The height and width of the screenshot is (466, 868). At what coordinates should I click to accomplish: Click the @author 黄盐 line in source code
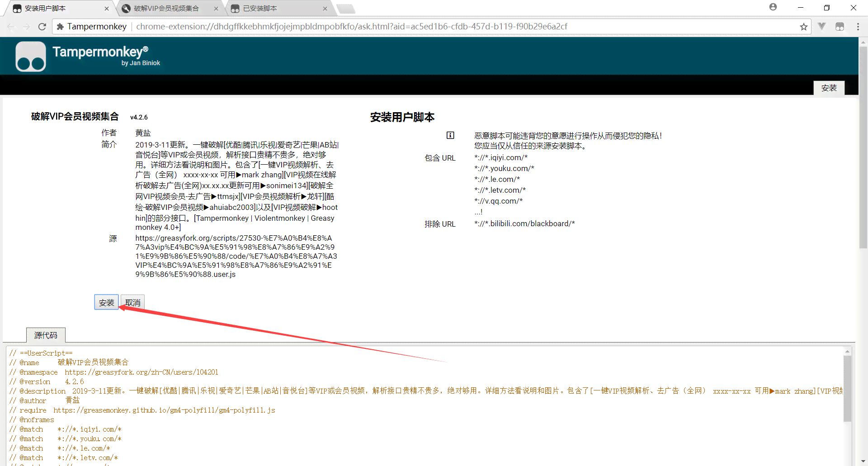coord(44,400)
